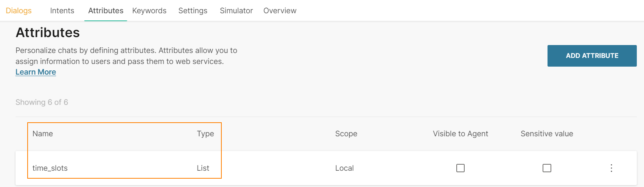Open the Keywords tab
The width and height of the screenshot is (644, 187).
tap(149, 11)
